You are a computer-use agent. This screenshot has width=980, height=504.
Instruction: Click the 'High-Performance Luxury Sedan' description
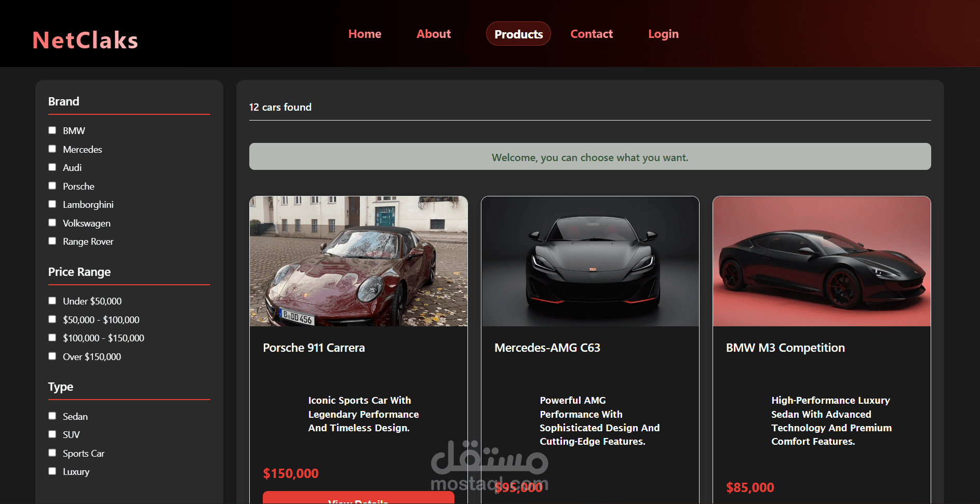831,421
